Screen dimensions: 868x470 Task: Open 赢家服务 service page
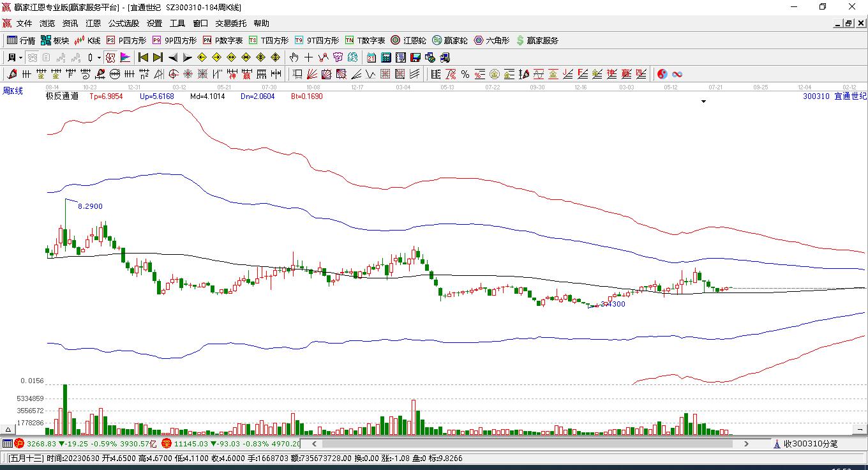tap(537, 40)
